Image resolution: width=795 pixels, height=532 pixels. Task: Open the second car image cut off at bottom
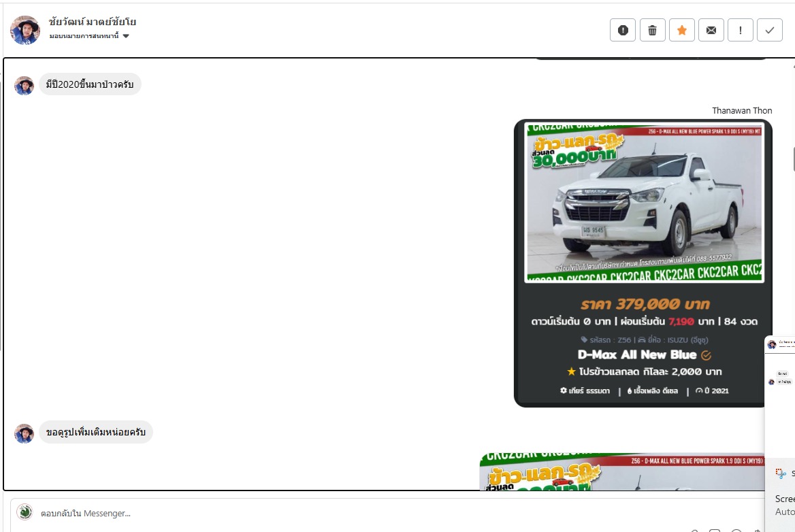point(622,471)
